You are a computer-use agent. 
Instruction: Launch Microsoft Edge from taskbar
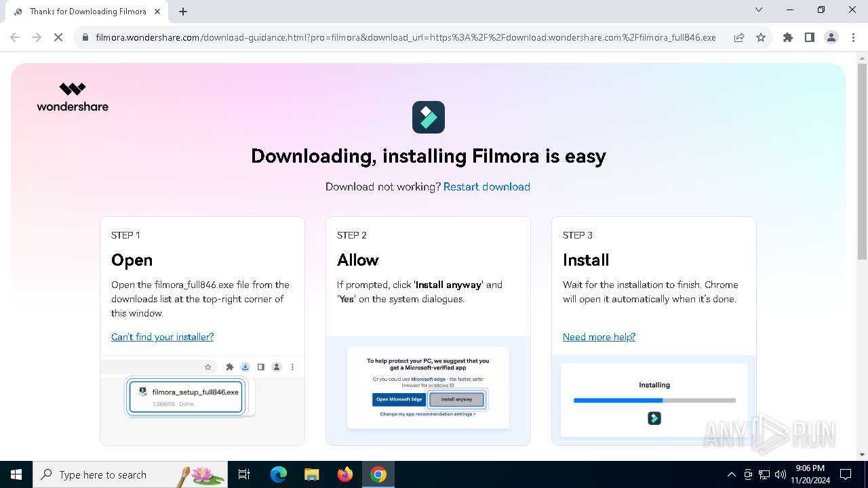coord(279,474)
